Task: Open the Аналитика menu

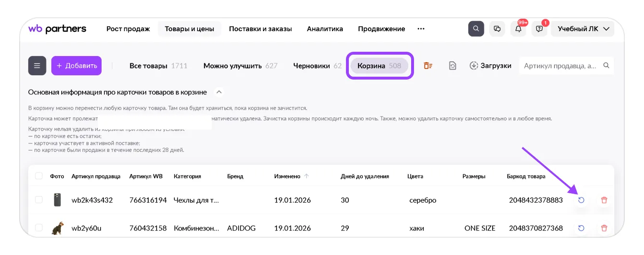Action: 325,29
